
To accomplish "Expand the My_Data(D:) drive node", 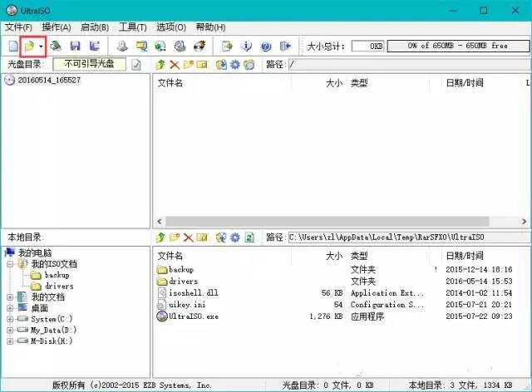I will (x=10, y=330).
